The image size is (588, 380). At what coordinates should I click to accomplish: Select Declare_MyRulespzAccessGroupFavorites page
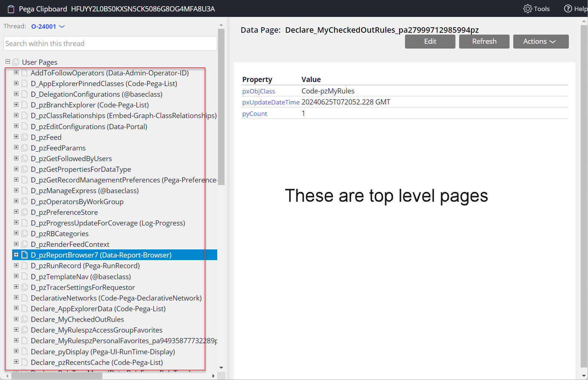[x=96, y=330]
